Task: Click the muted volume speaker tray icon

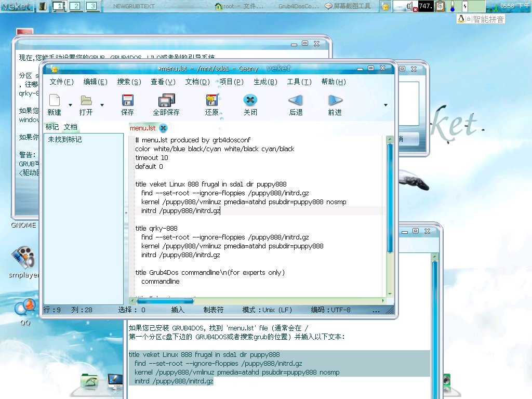Action: click(411, 6)
